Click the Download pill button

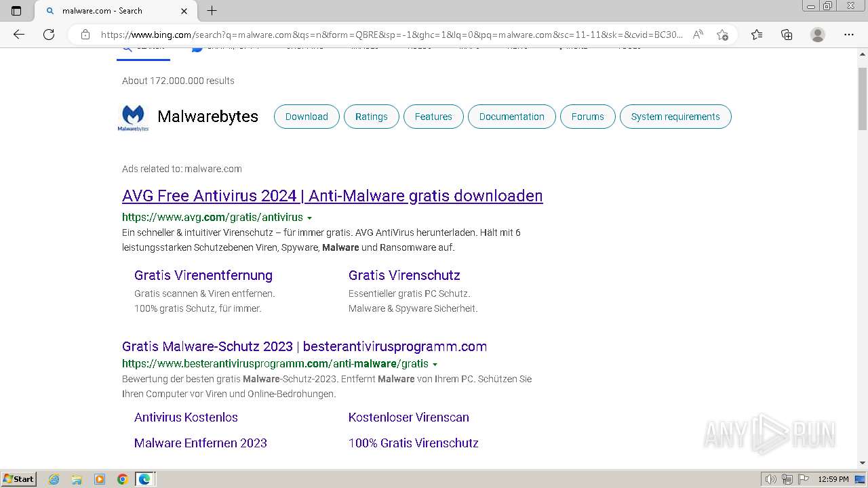pyautogui.click(x=307, y=117)
